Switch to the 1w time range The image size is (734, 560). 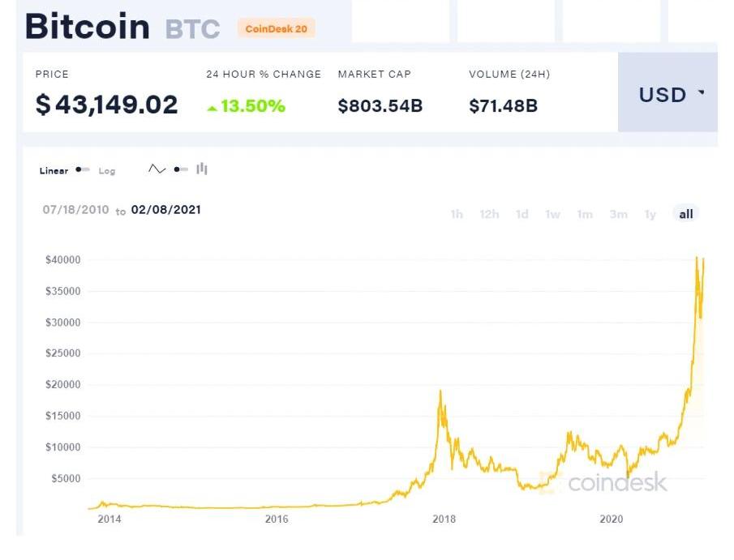(x=553, y=215)
